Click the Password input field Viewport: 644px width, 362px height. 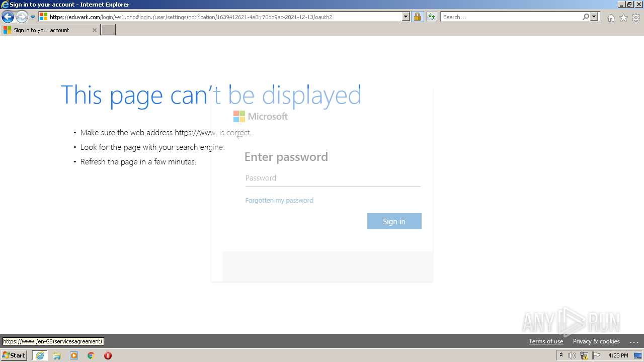click(x=333, y=178)
